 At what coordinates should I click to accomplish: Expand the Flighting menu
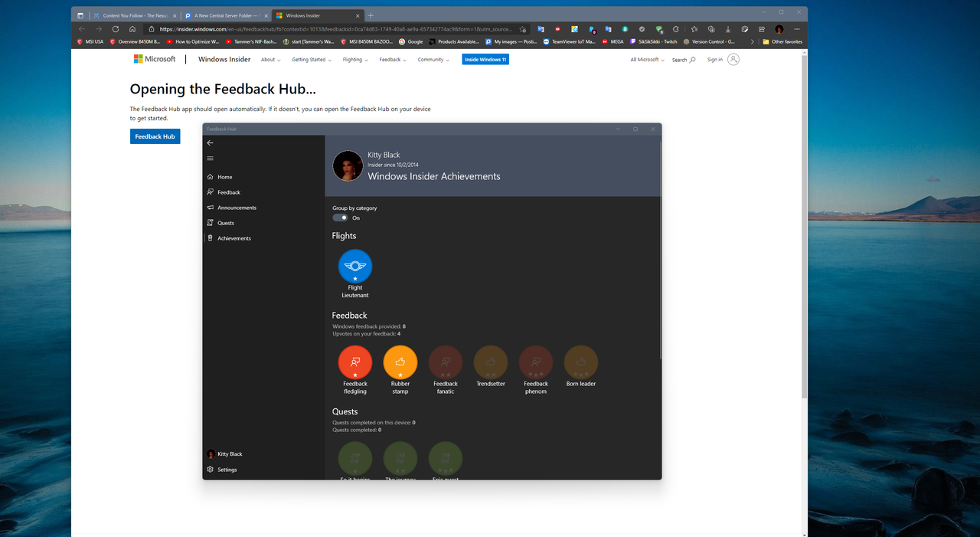355,60
